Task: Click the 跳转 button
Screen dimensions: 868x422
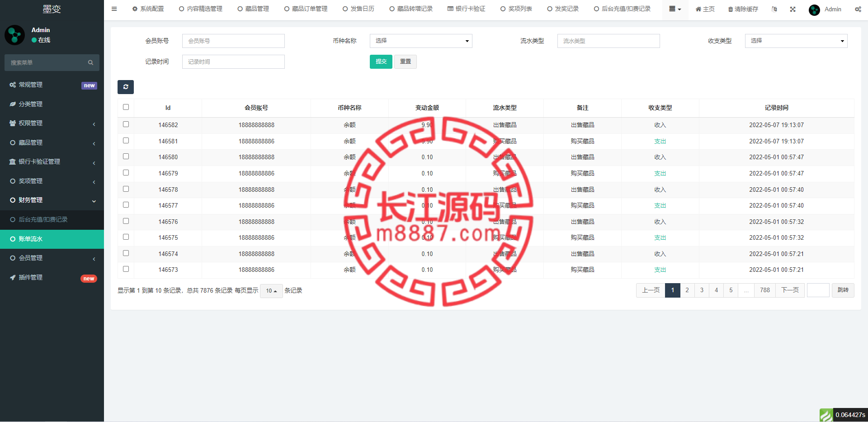Action: [843, 290]
